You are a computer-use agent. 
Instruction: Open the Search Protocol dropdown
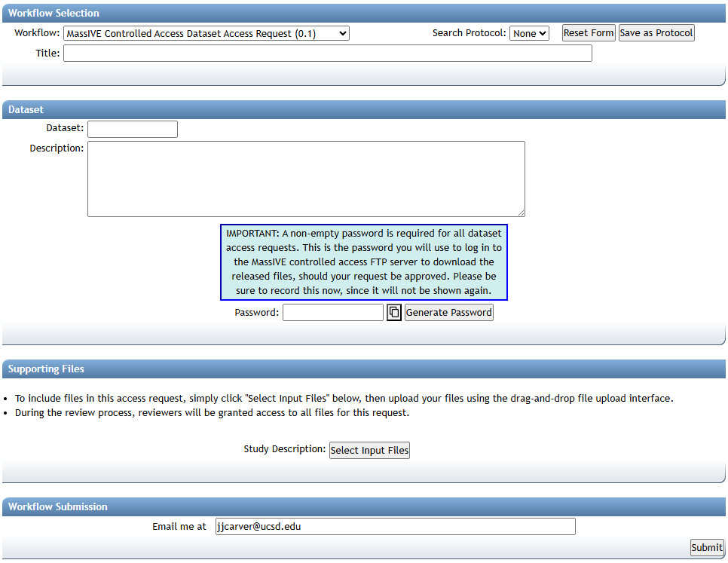529,33
